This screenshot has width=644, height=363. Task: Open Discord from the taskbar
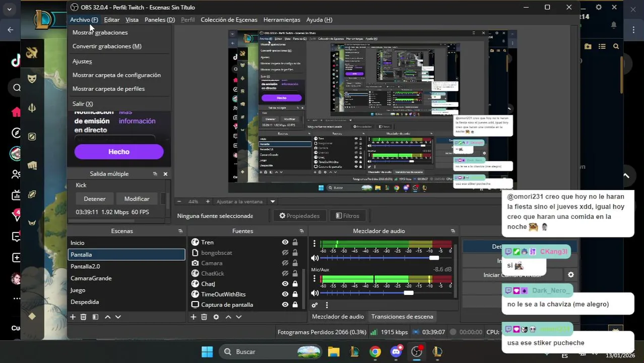click(x=396, y=351)
